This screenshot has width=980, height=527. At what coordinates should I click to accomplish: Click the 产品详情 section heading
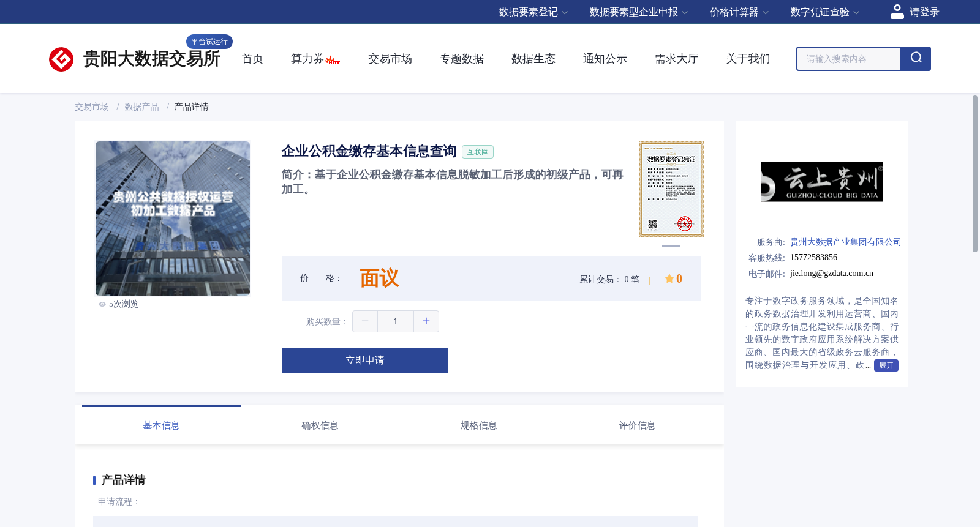point(123,480)
